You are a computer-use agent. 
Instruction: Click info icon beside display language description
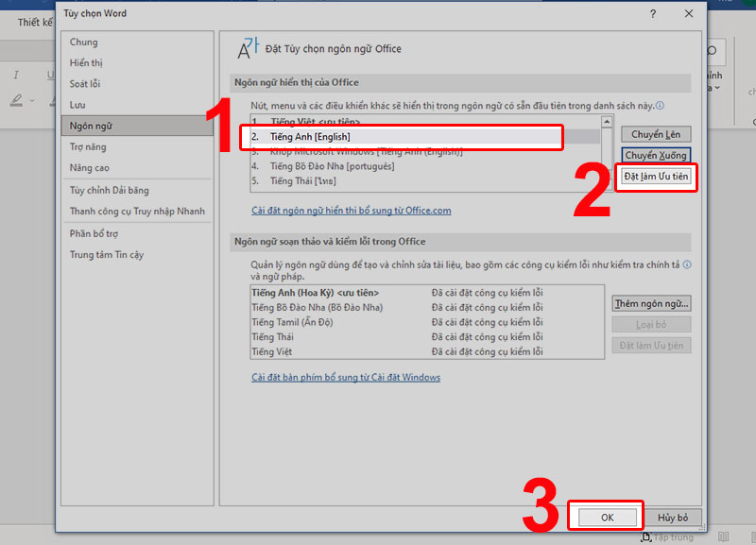(x=660, y=106)
